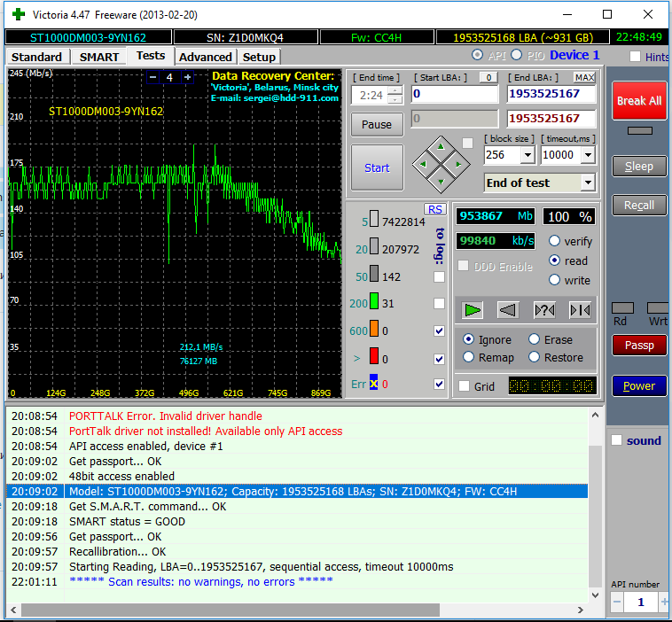Click the Start button

[x=377, y=167]
